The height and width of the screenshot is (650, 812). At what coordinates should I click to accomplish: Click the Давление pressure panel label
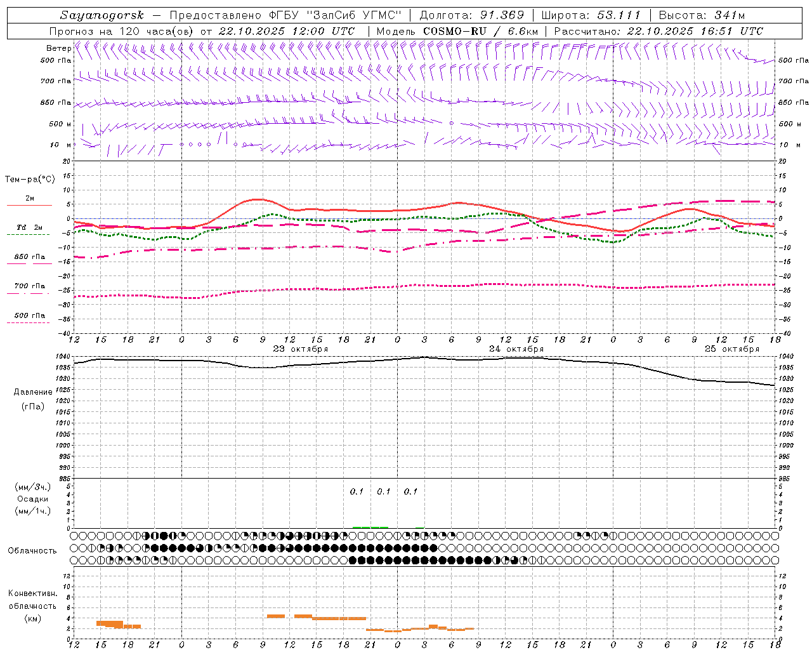(33, 392)
